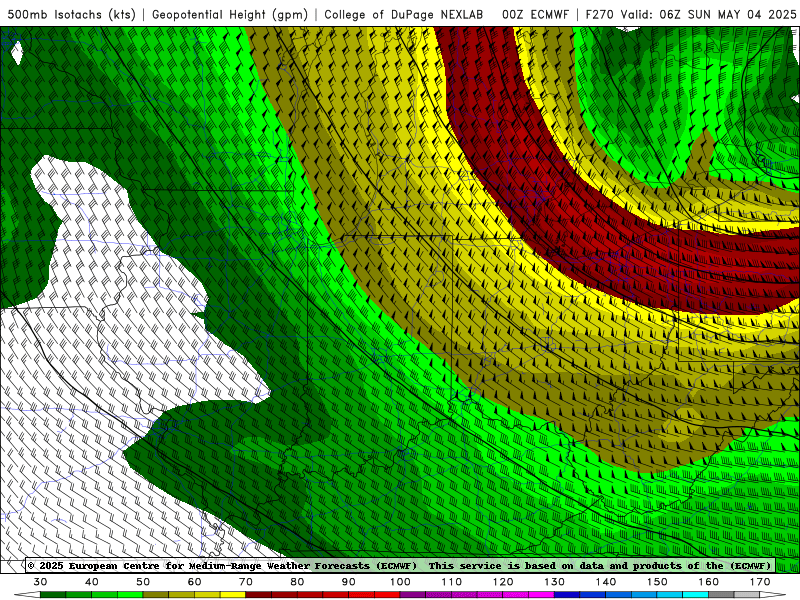The width and height of the screenshot is (800, 600).
Task: Click the darkest green 30-35 kt legend swatch
Action: tap(53, 595)
